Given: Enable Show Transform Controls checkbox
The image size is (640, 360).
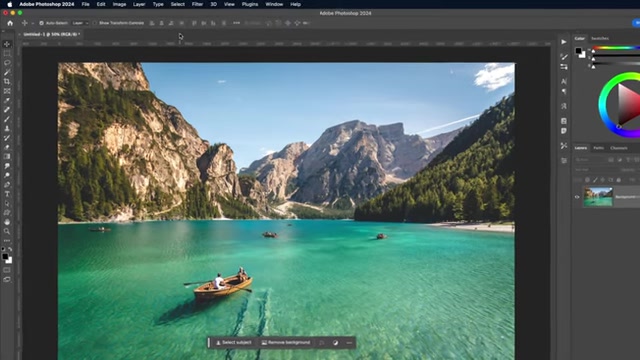Looking at the screenshot, I should pyautogui.click(x=94, y=23).
